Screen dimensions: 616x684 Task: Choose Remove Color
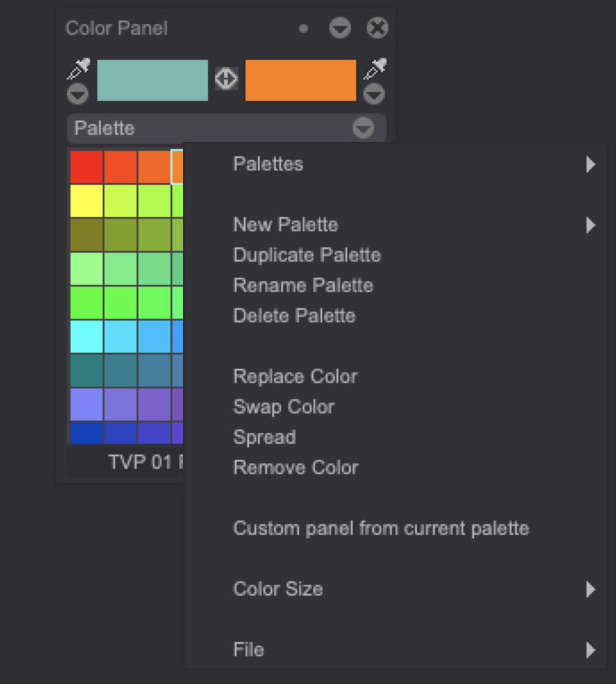[395, 468]
